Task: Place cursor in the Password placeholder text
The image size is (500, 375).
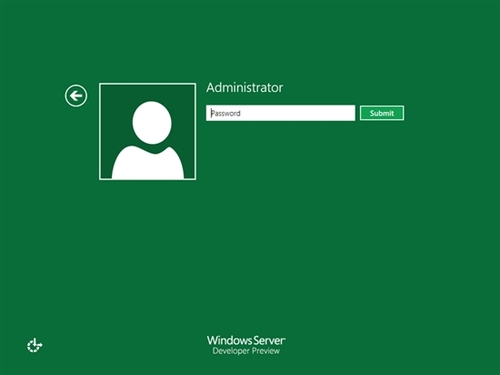Action: [x=226, y=113]
